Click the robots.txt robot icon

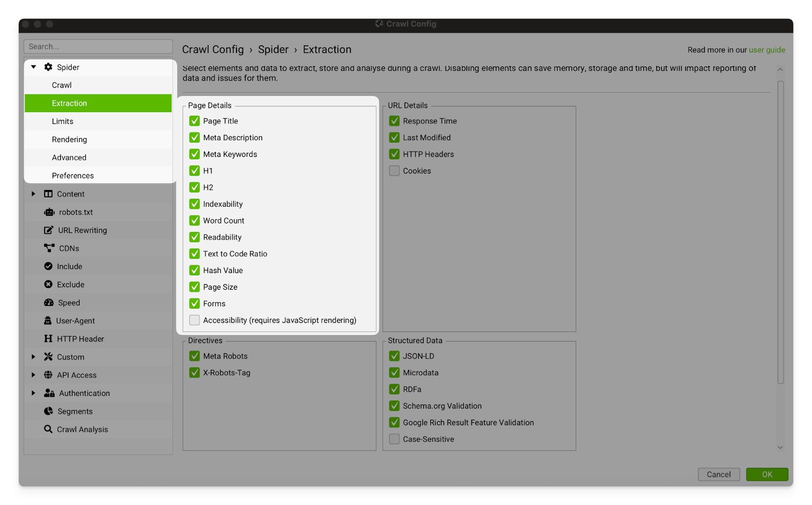click(x=49, y=212)
